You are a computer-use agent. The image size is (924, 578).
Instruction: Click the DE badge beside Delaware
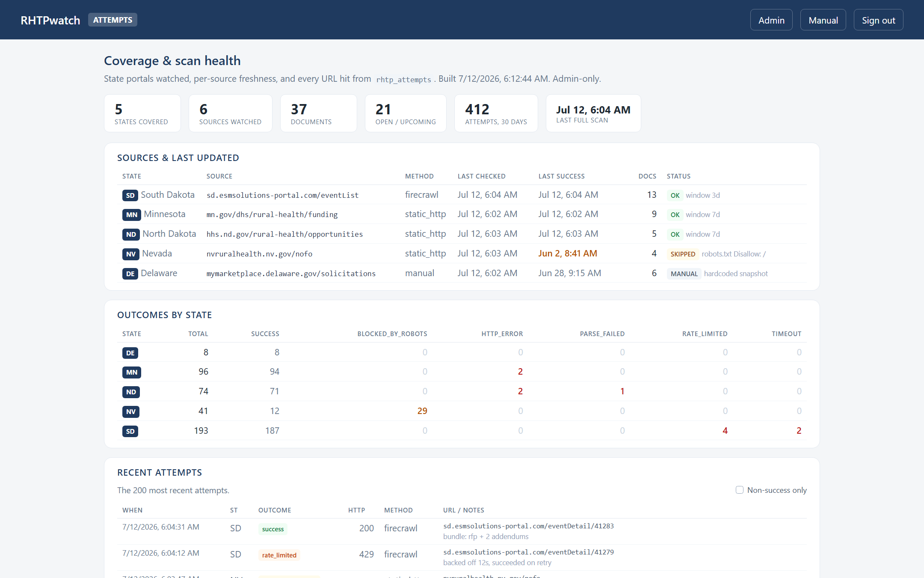[x=130, y=274]
